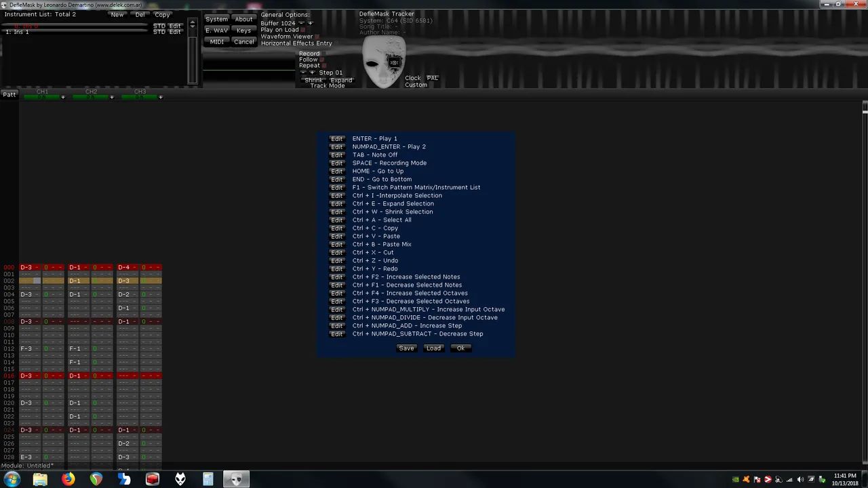Click STD type for Ins 1
The width and height of the screenshot is (868, 488).
click(x=159, y=32)
